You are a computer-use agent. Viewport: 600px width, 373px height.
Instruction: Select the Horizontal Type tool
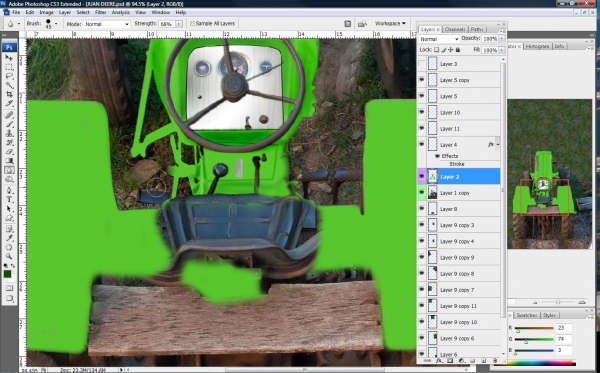tap(9, 199)
